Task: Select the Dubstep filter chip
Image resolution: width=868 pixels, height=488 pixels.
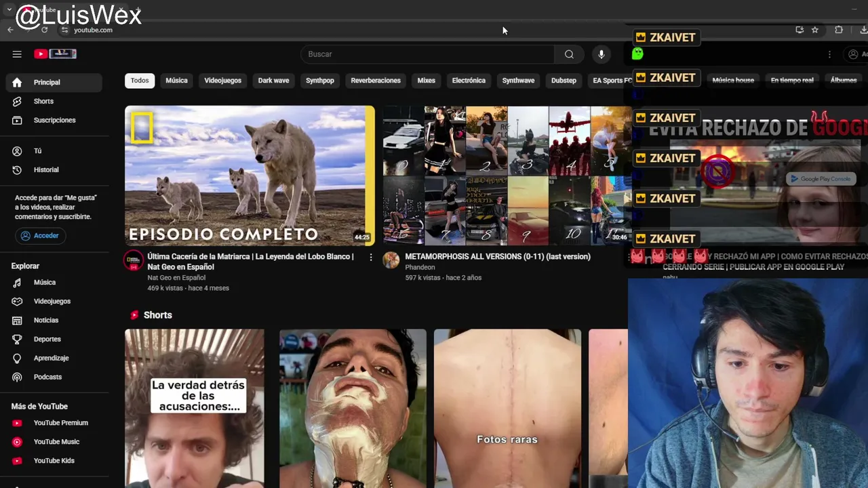Action: (564, 81)
